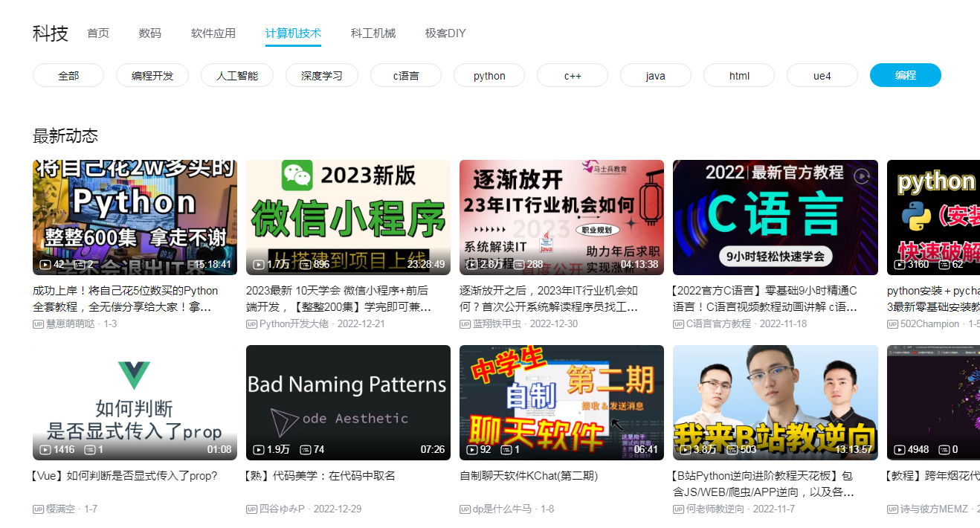Open the 2023新版 微信小程序 video thumbnail
The image size is (980, 528).
[348, 217]
